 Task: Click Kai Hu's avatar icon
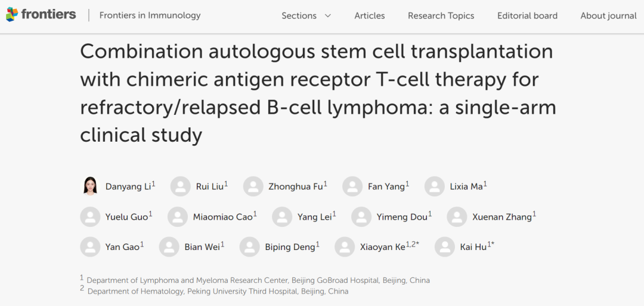click(445, 247)
